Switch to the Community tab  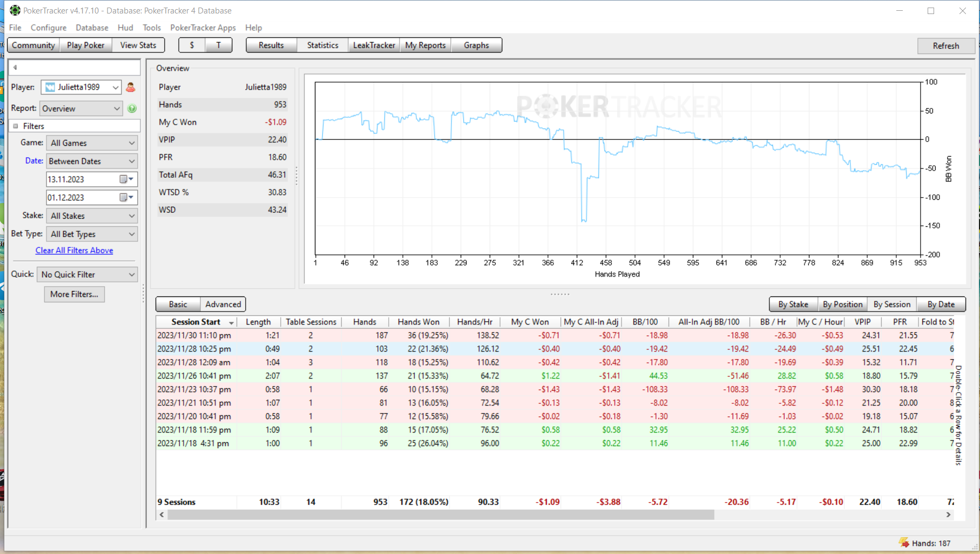pyautogui.click(x=33, y=45)
